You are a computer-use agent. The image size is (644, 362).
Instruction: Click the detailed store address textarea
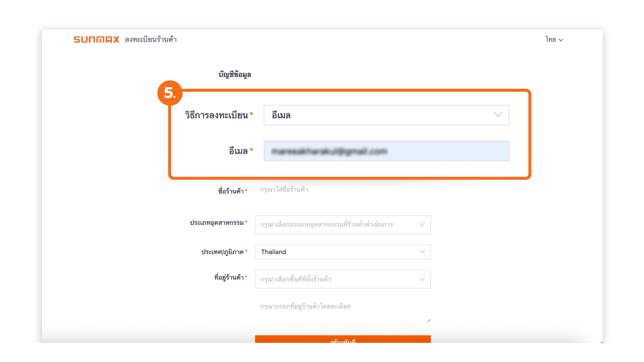tap(342, 310)
